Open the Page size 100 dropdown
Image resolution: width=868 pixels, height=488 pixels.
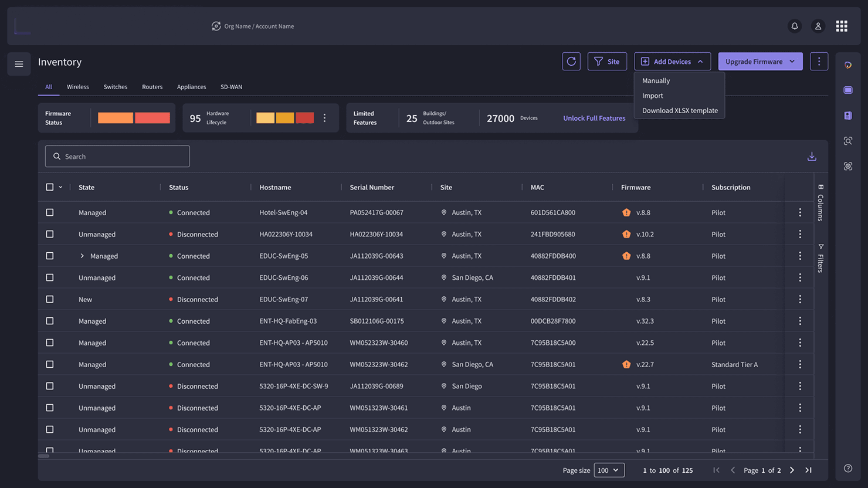point(609,470)
